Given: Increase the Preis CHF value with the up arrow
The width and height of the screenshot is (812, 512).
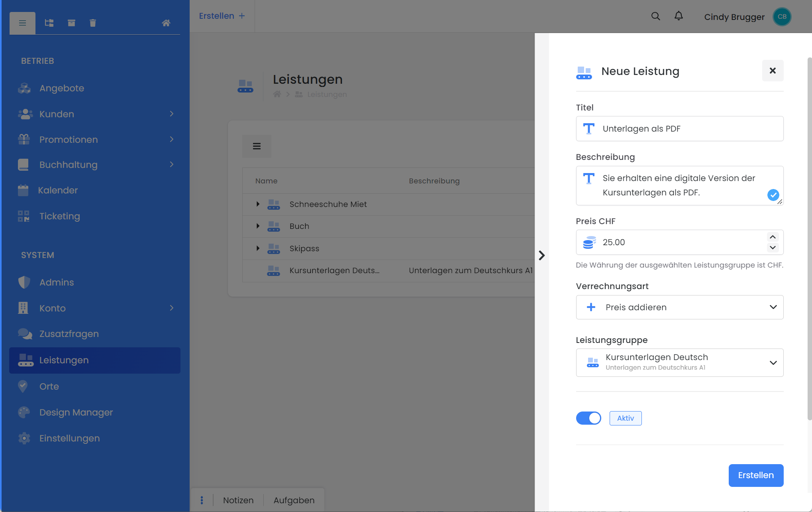Looking at the screenshot, I should [x=773, y=237].
